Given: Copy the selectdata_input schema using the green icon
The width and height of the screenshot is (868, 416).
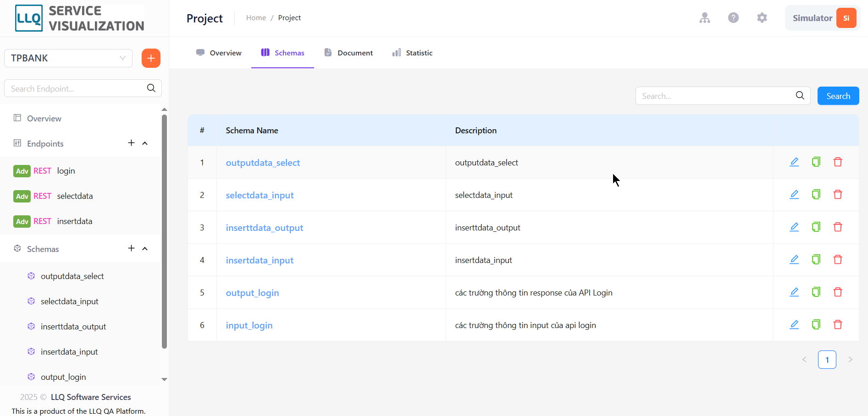Looking at the screenshot, I should click(816, 195).
